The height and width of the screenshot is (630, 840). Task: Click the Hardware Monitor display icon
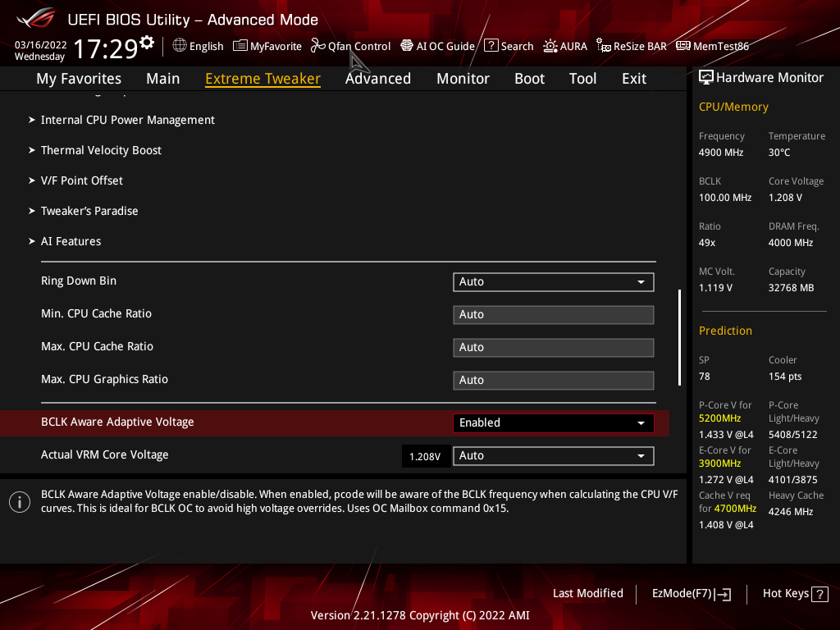706,77
